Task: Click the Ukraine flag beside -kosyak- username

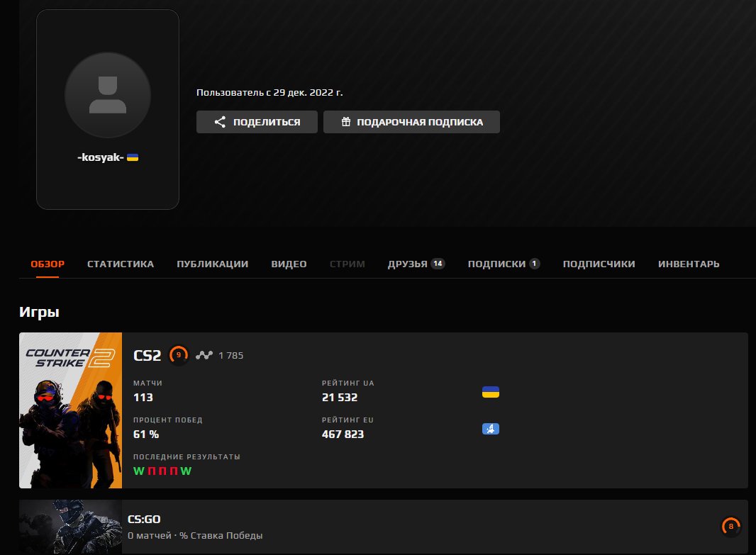Action: (x=133, y=159)
